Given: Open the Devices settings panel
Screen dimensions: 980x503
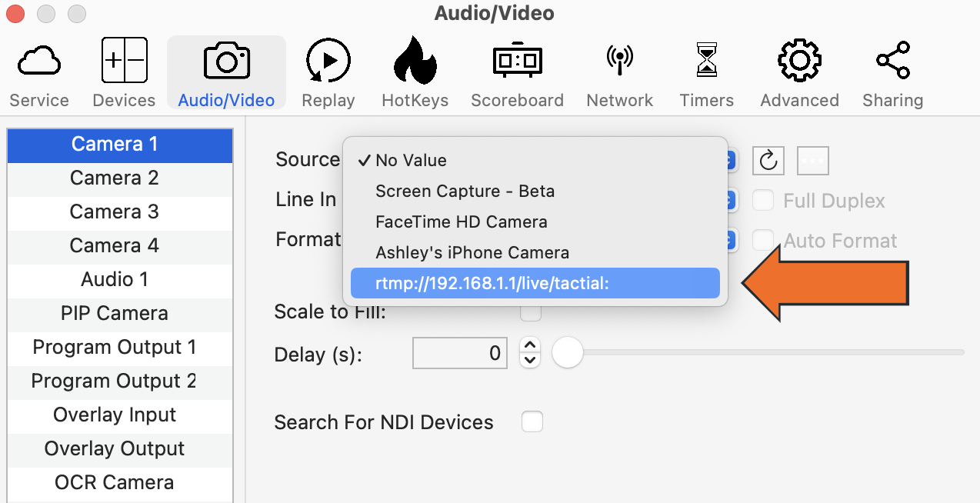Looking at the screenshot, I should pyautogui.click(x=124, y=71).
